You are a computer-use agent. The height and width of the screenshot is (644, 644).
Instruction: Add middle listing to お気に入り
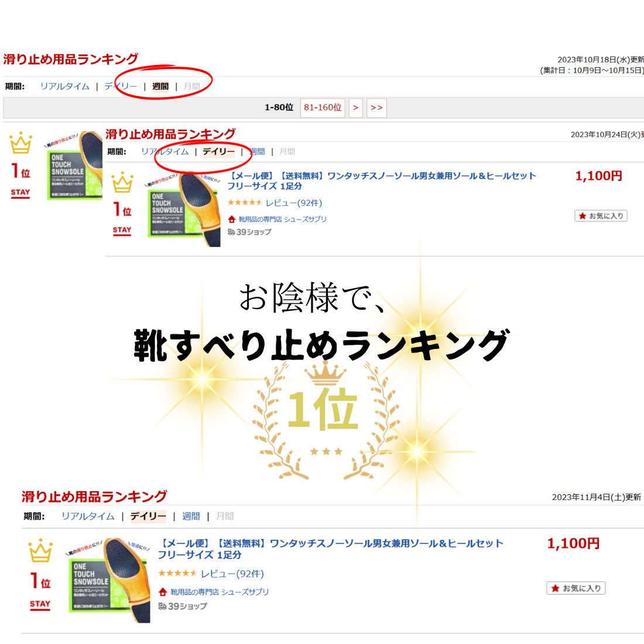(x=601, y=215)
